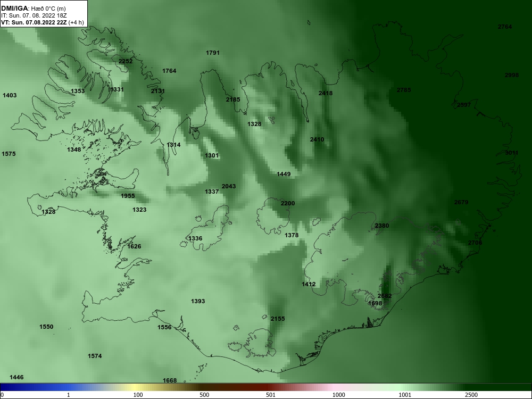Pick the offshore value 1575

(9, 154)
